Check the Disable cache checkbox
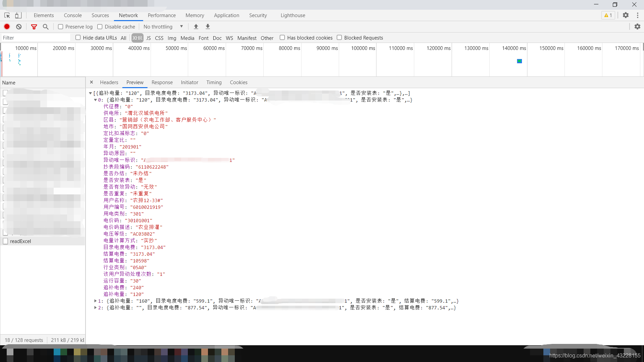Viewport: 644px width, 362px height. coord(100,26)
